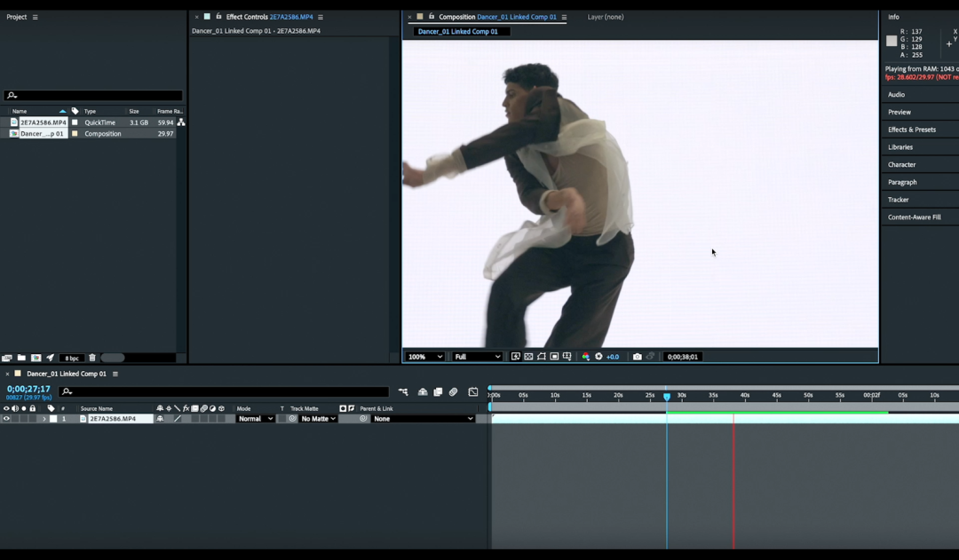
Task: Open the channel and color management icon
Action: 585,357
